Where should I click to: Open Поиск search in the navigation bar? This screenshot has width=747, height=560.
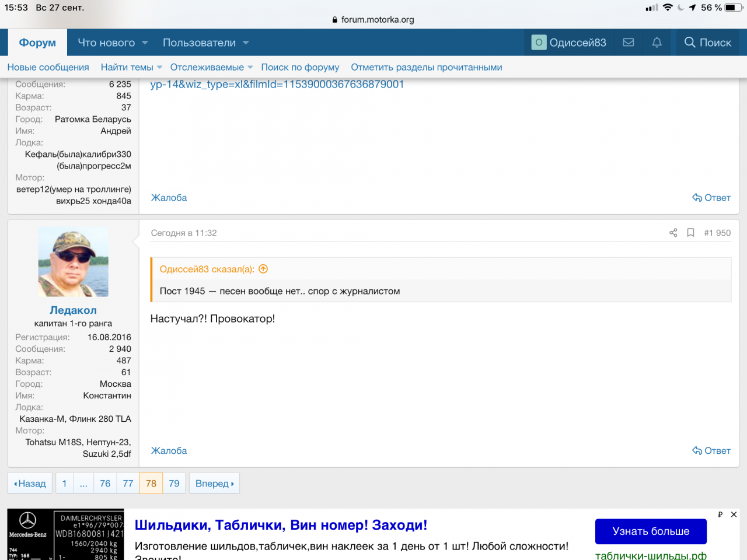point(707,43)
